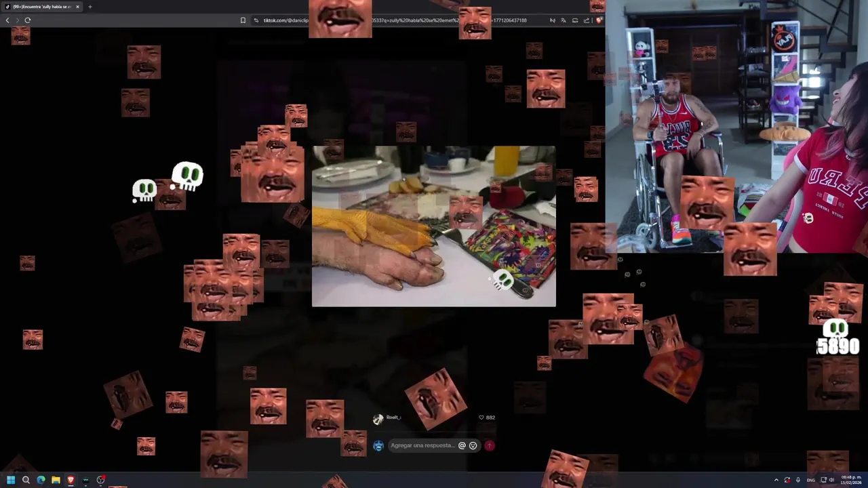Image resolution: width=868 pixels, height=488 pixels.
Task: Reload the TikTok page
Action: 28,20
